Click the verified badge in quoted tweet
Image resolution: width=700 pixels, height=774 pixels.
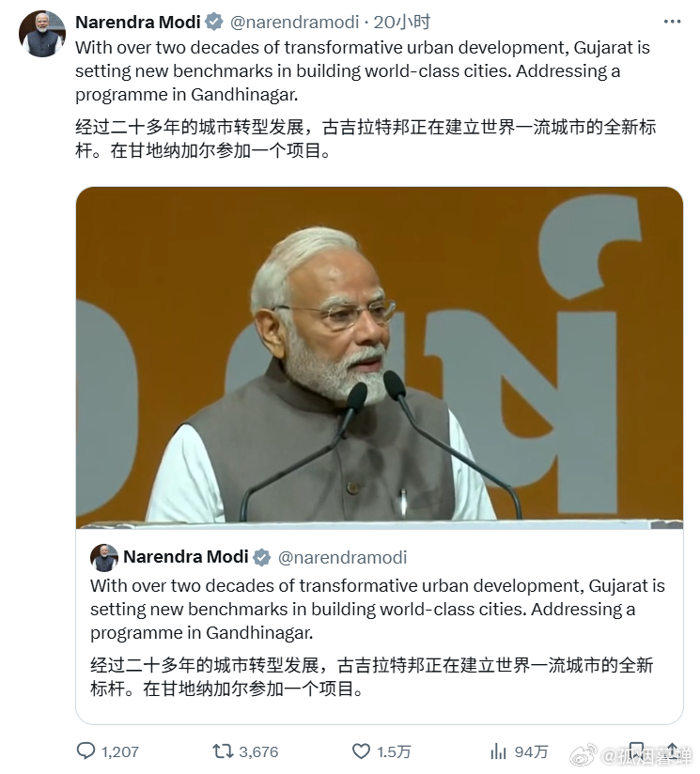pyautogui.click(x=261, y=557)
